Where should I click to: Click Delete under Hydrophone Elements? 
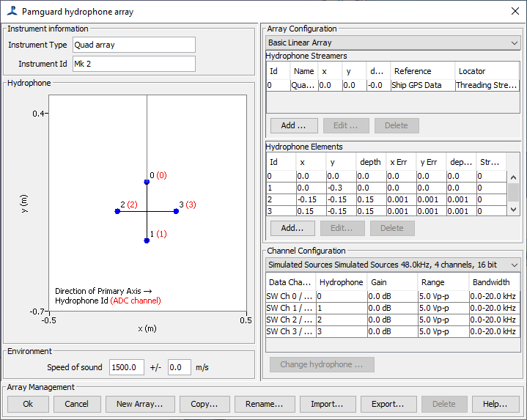click(392, 228)
